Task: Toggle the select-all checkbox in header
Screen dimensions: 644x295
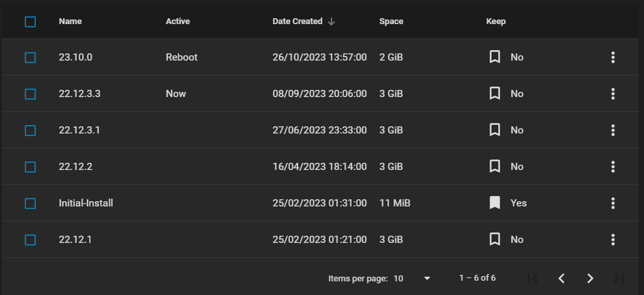Action: [x=30, y=21]
